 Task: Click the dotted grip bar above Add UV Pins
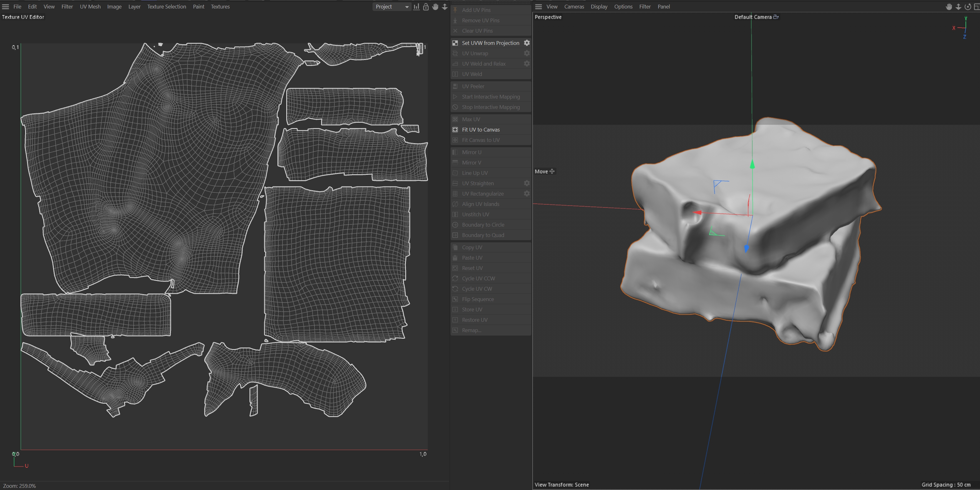click(491, 2)
